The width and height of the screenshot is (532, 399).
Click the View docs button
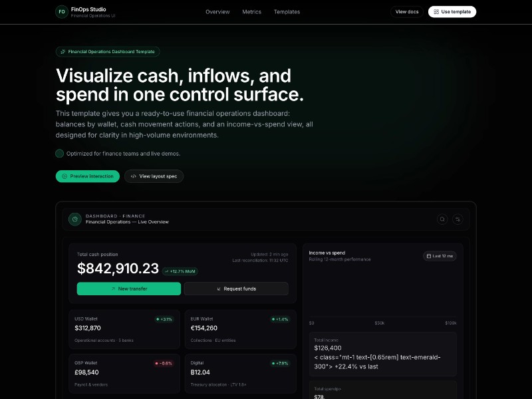click(x=407, y=12)
